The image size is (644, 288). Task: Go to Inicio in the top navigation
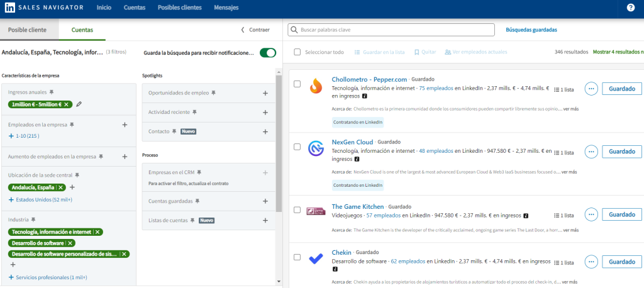(x=104, y=8)
